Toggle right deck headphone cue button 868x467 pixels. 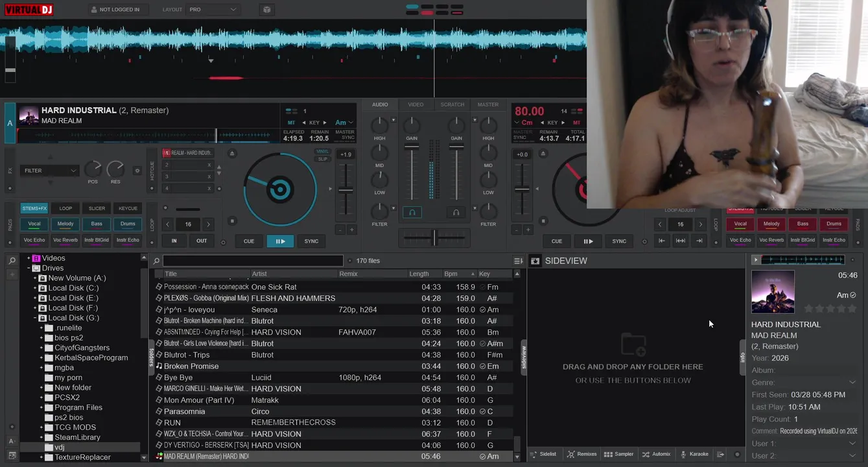coord(456,212)
